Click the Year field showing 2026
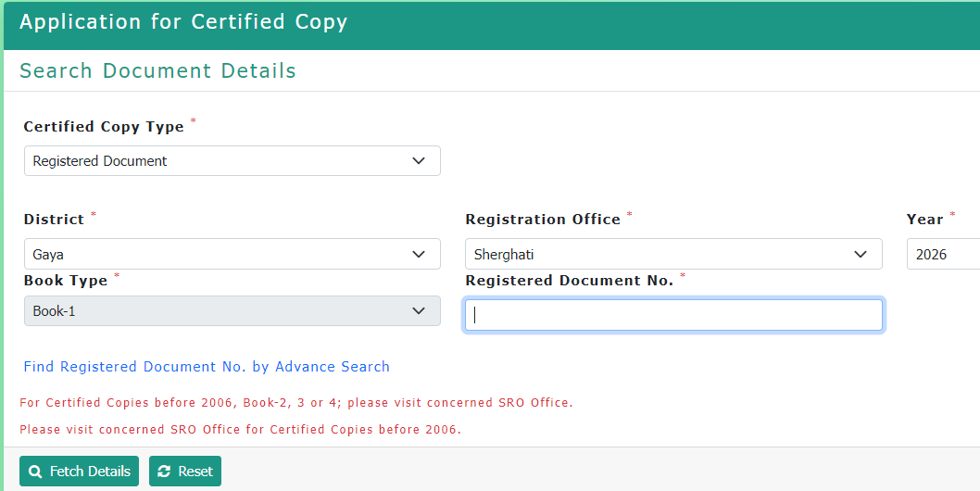 (943, 254)
